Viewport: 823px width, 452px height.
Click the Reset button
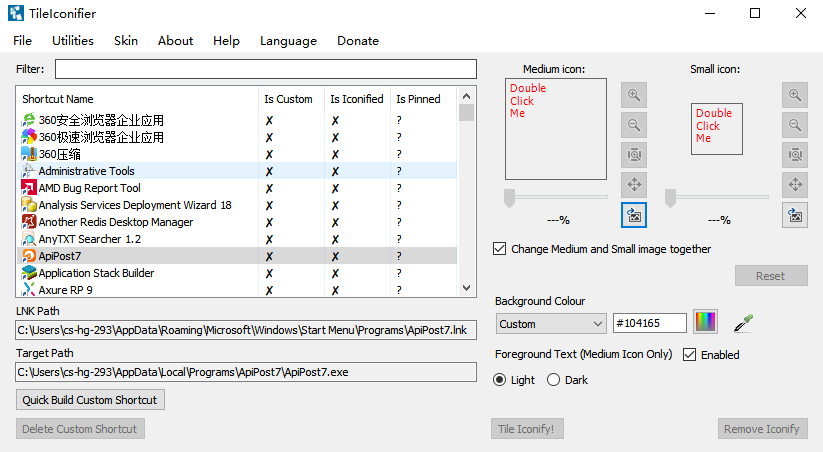pyautogui.click(x=771, y=276)
